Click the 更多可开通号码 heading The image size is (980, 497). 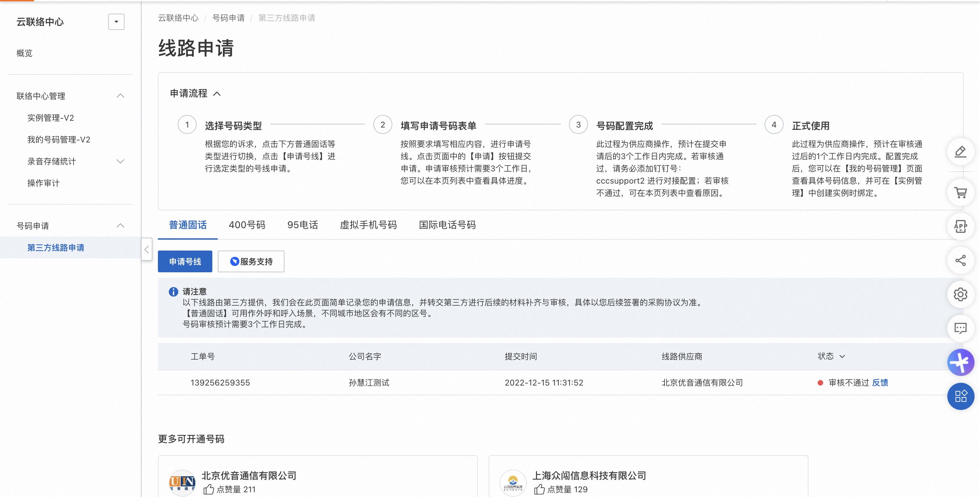(x=191, y=439)
